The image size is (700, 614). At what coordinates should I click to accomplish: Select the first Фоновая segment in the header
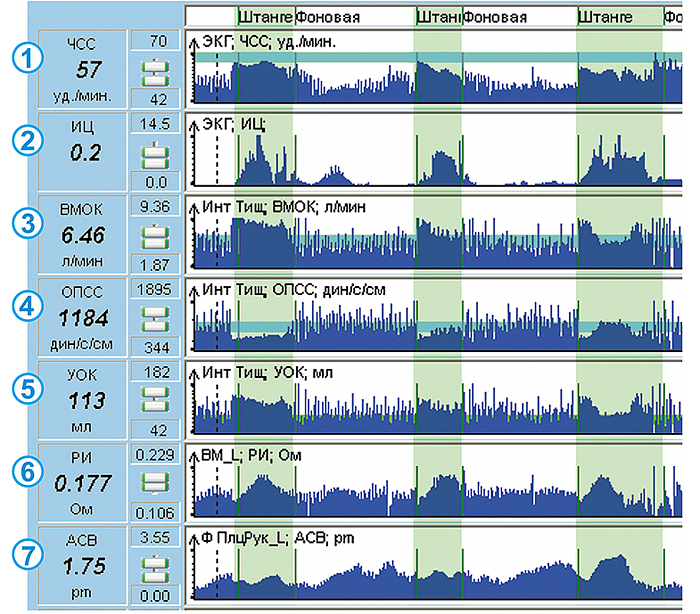pos(354,17)
